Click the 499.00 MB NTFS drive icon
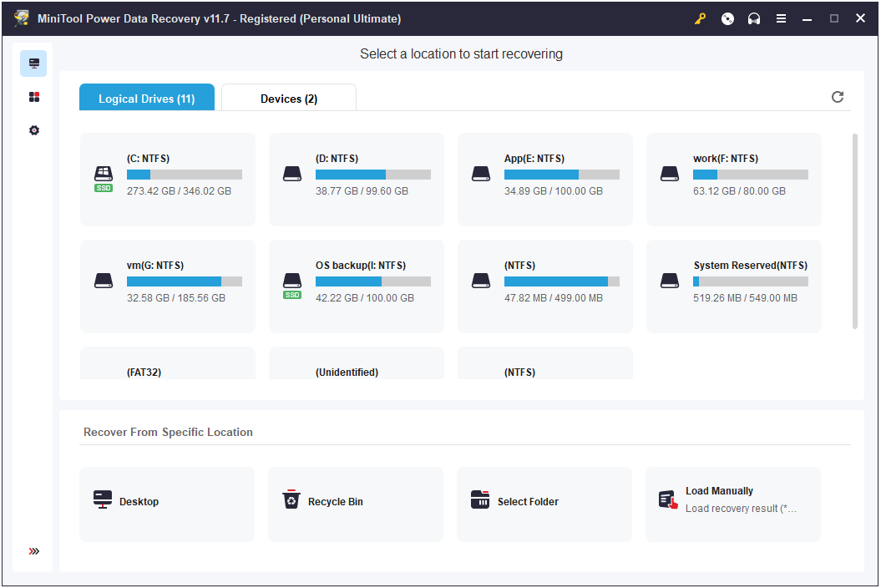 point(481,281)
